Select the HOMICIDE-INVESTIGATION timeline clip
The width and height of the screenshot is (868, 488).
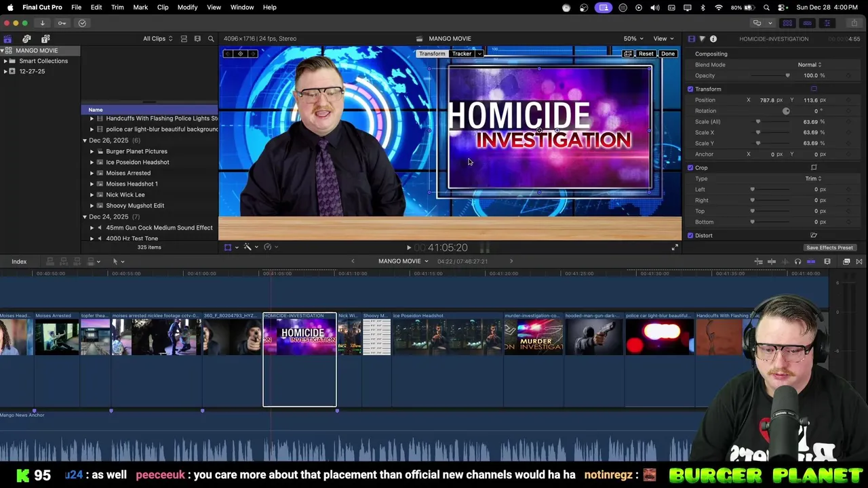point(300,359)
